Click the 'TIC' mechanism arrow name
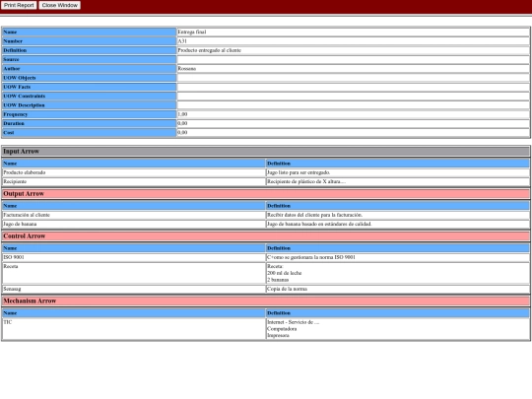532x399 pixels. pos(8,322)
